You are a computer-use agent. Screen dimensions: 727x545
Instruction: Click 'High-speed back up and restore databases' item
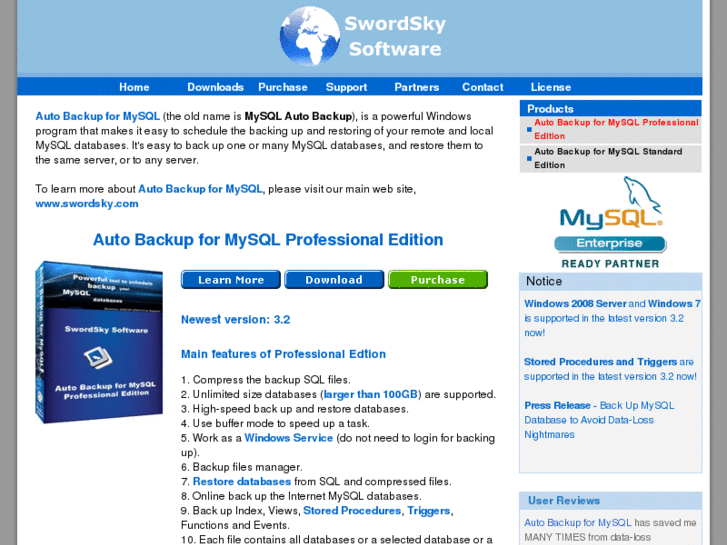point(295,409)
